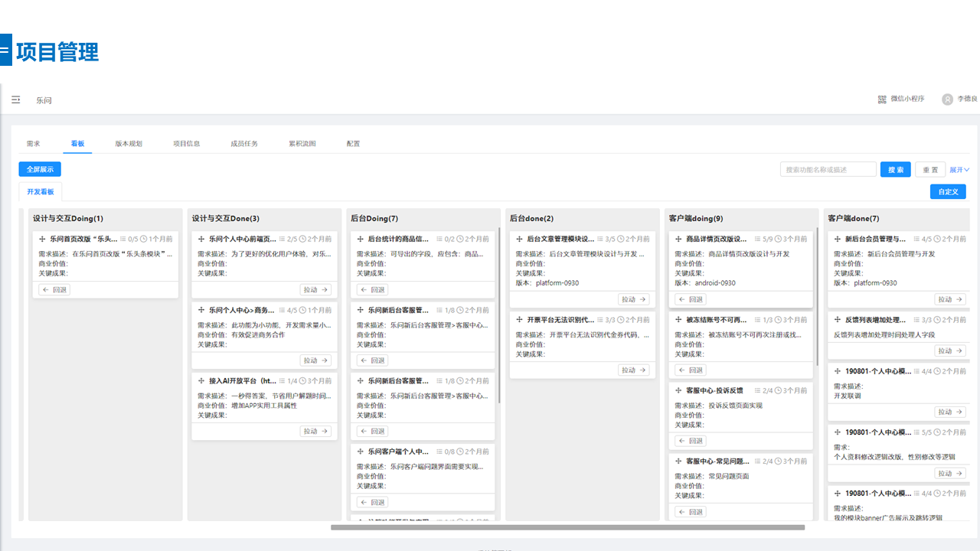Grab move handle of 开票平台无法识别代 card
Viewport: 980px width, 551px height.
tap(520, 319)
